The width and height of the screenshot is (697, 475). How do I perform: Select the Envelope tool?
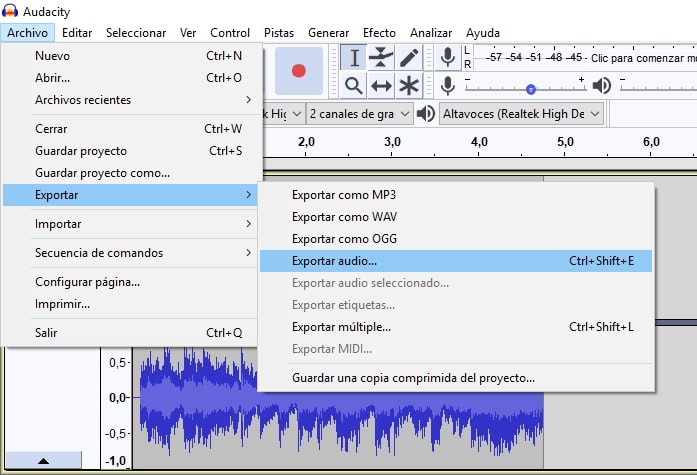[381, 58]
